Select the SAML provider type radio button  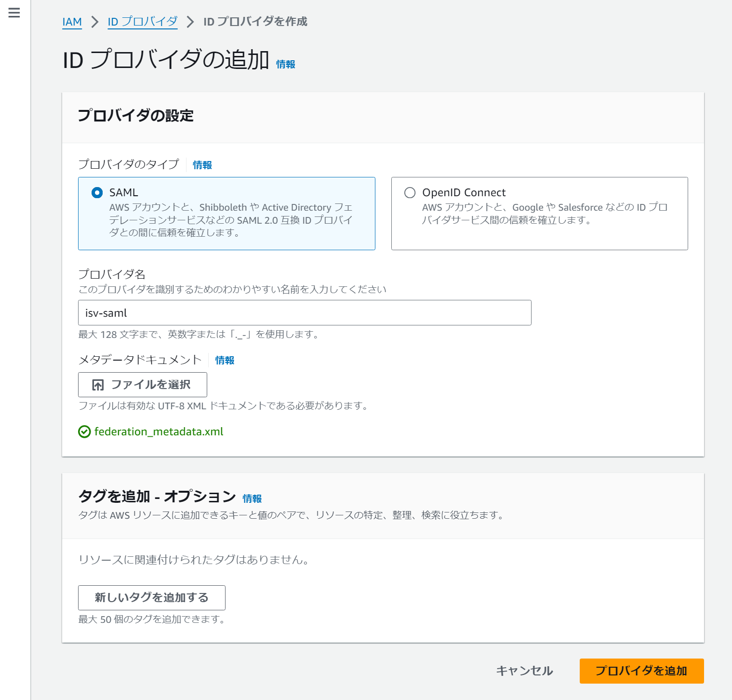click(x=97, y=192)
